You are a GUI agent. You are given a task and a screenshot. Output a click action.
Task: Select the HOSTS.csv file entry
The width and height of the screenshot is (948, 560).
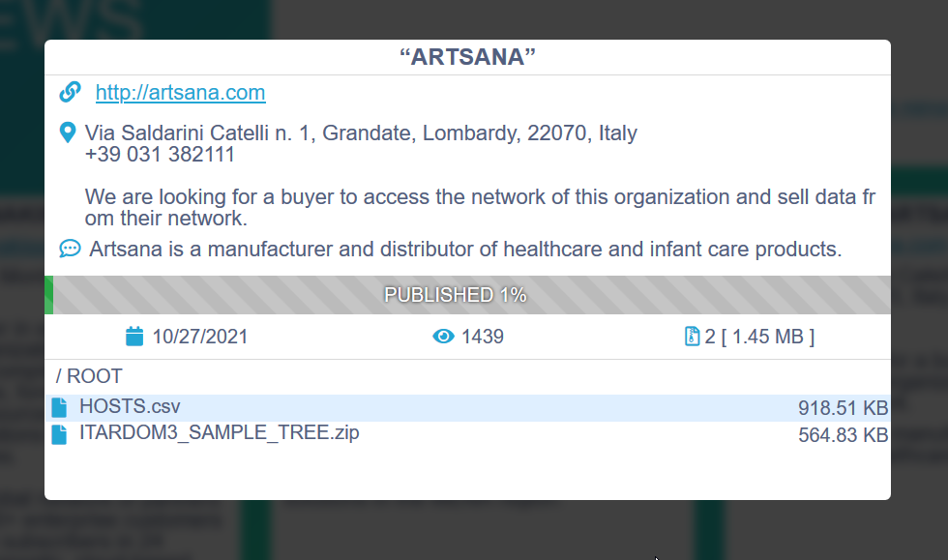[x=130, y=407]
